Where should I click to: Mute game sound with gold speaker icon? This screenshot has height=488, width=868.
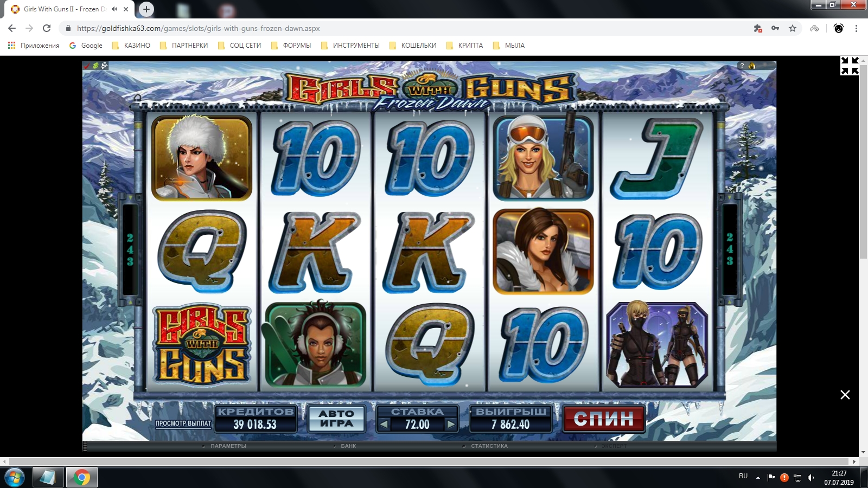pyautogui.click(x=752, y=66)
